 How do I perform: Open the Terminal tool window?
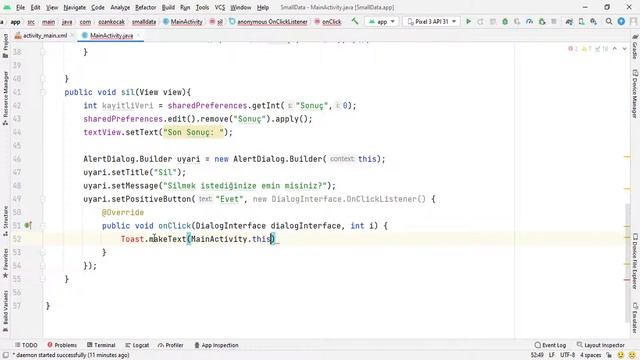tap(101, 345)
